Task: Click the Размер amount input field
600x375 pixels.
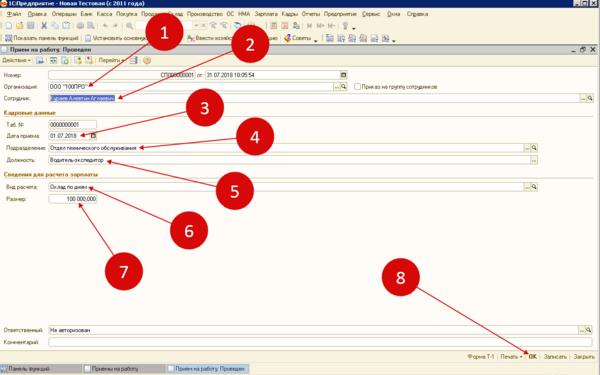Action: point(73,199)
